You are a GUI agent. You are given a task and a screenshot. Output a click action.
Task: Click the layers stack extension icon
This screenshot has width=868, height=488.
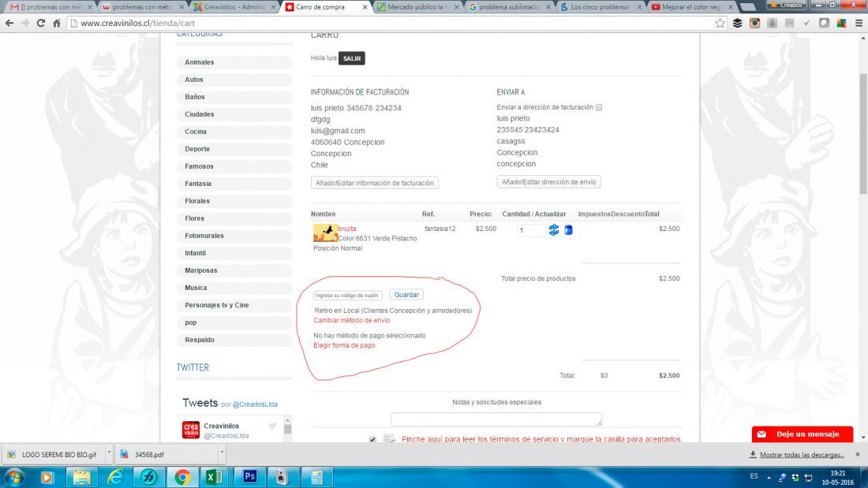coord(737,23)
